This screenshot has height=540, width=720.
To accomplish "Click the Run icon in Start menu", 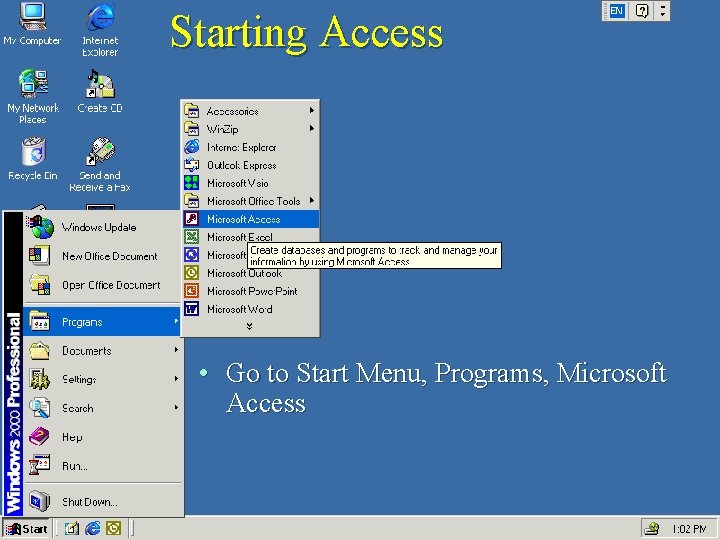I will click(x=39, y=465).
